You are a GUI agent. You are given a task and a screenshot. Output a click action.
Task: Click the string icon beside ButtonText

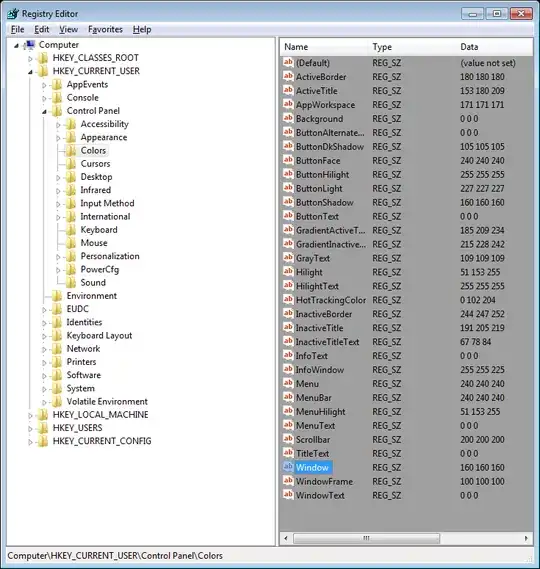288,216
